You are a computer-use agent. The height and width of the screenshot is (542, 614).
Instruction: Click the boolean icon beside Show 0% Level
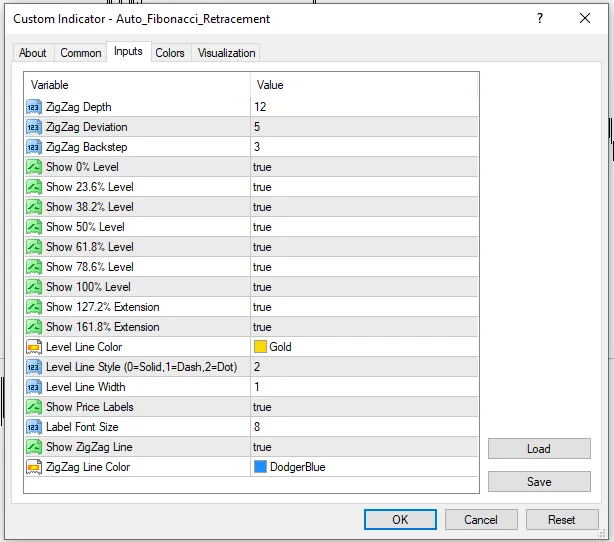pos(34,167)
